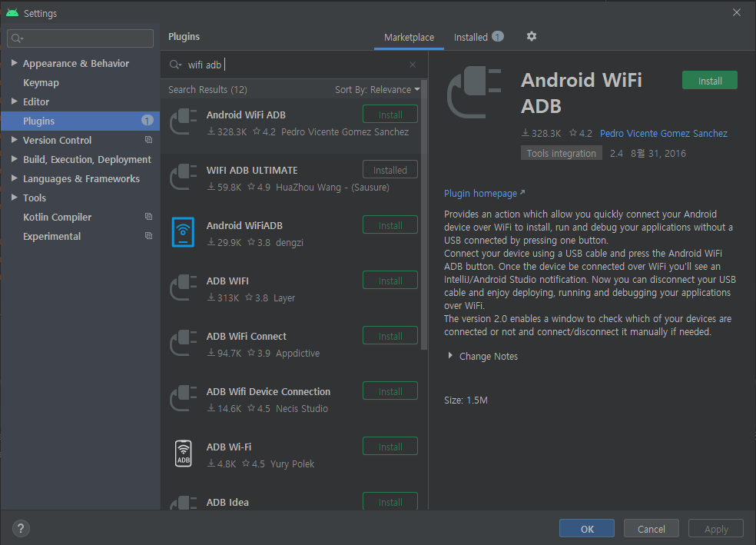
Task: Click the project-level icon next to Version Control
Action: [148, 140]
